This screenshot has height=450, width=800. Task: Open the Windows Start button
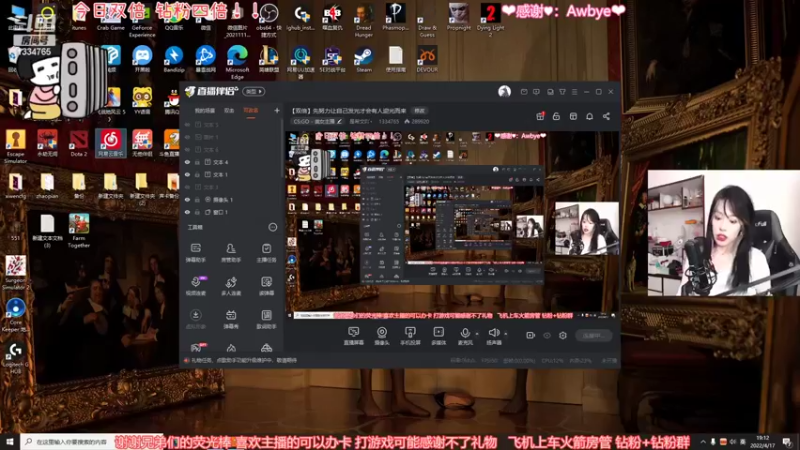coord(9,441)
